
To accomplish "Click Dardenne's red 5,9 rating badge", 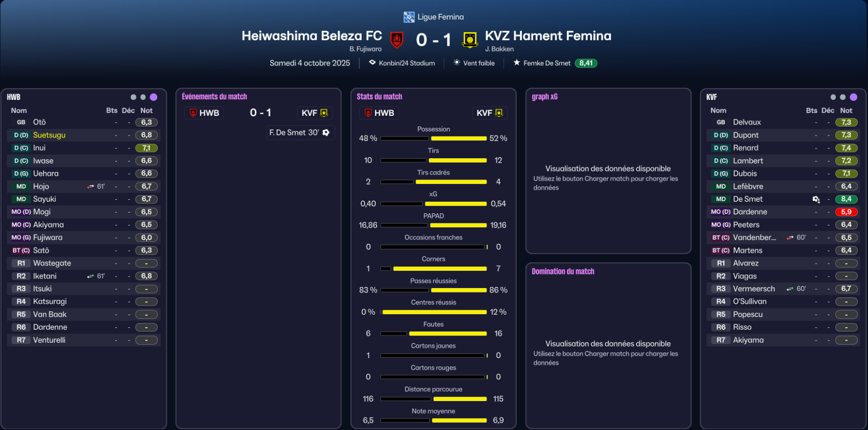I will [x=846, y=212].
